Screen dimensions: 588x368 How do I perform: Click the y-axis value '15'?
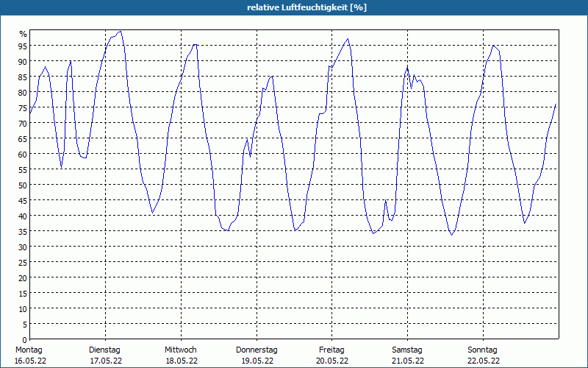pyautogui.click(x=23, y=294)
